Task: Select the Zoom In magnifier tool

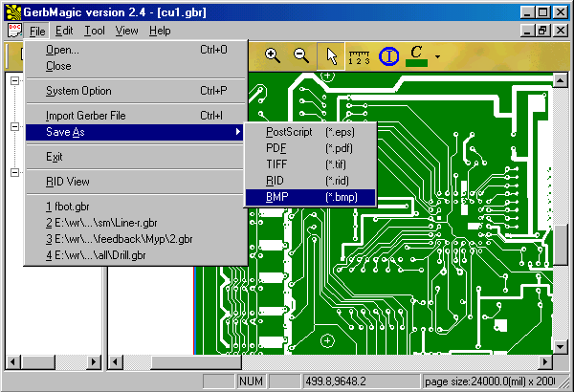Action: pyautogui.click(x=273, y=55)
